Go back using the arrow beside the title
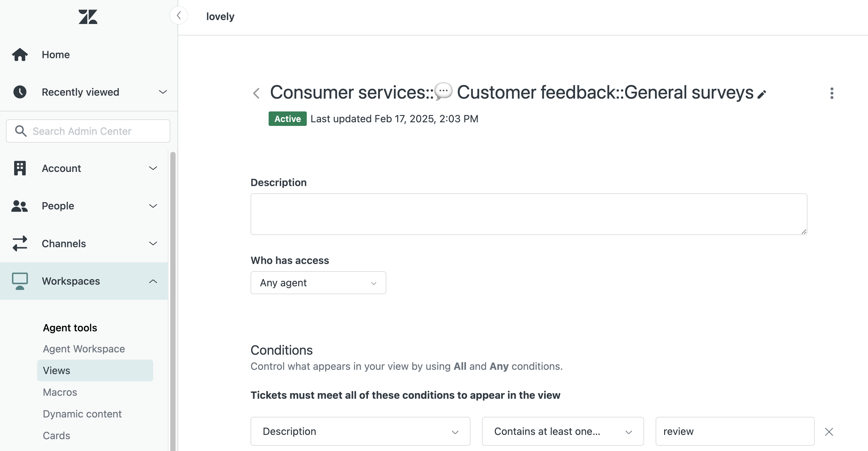Viewport: 868px width, 451px height. click(x=256, y=93)
